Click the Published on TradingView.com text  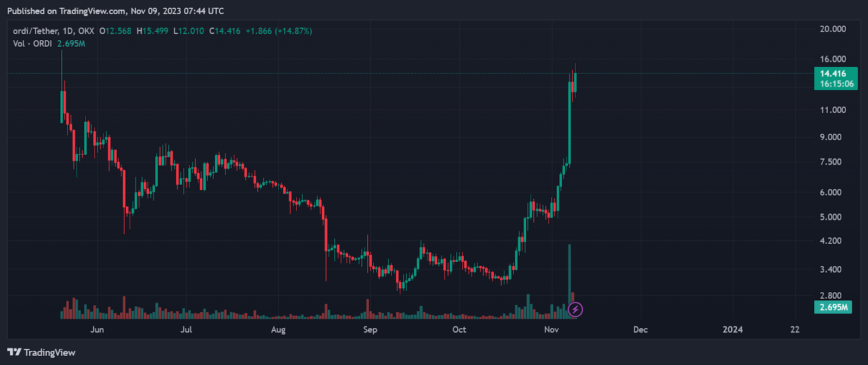[115, 11]
